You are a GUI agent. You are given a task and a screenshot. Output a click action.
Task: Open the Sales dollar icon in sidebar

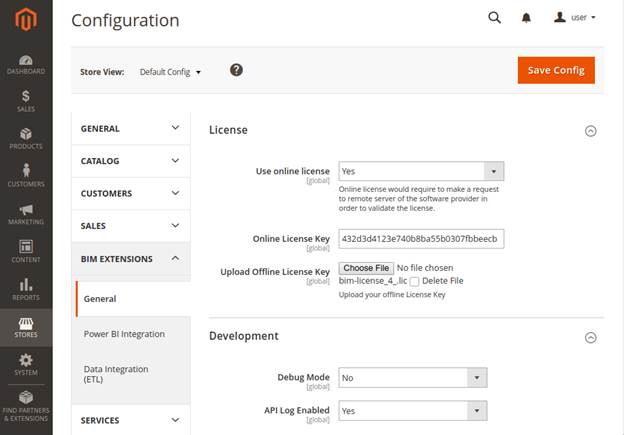click(x=26, y=101)
